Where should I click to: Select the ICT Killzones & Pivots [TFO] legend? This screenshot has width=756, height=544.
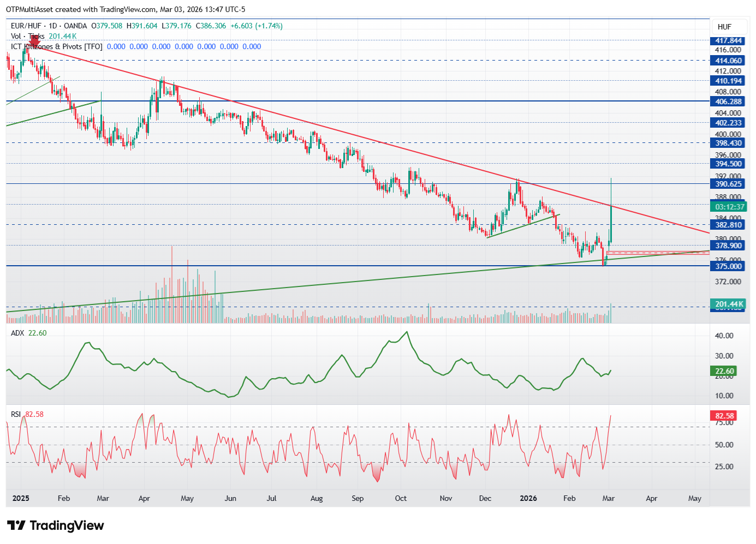pos(56,46)
